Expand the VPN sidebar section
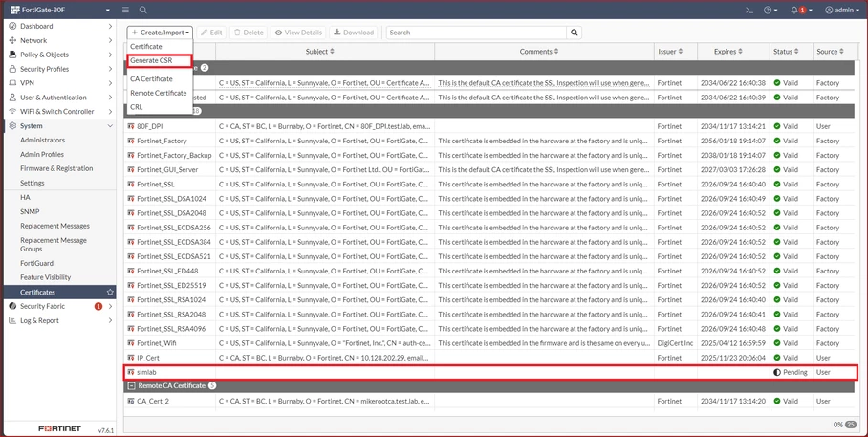868x437 pixels. pos(59,83)
